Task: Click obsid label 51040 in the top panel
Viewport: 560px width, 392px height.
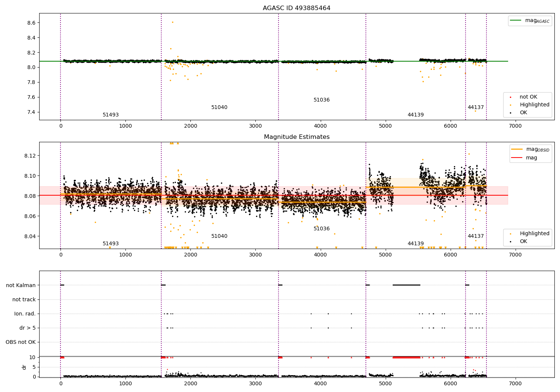Action: [x=219, y=108]
